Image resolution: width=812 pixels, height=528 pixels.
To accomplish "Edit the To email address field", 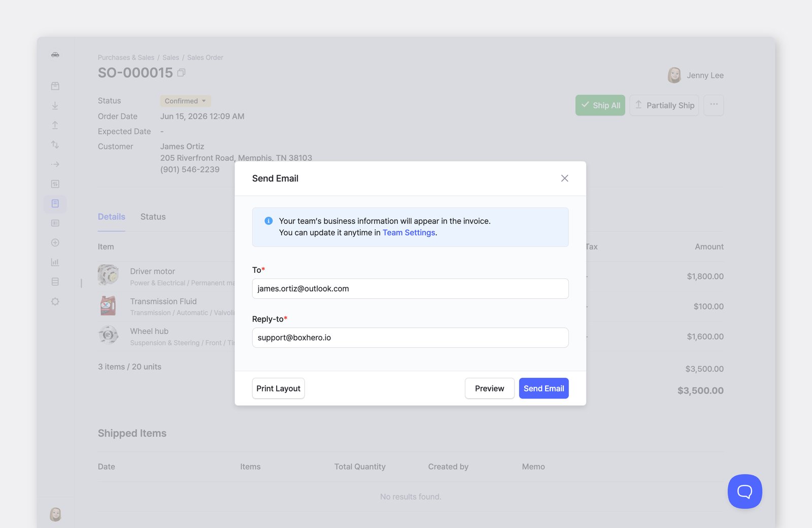I will click(x=410, y=289).
